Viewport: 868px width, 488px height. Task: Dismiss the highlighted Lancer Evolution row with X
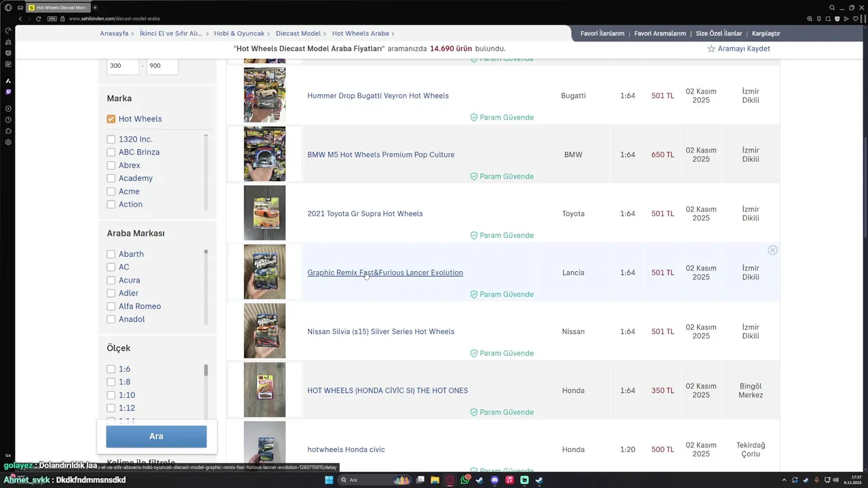772,250
